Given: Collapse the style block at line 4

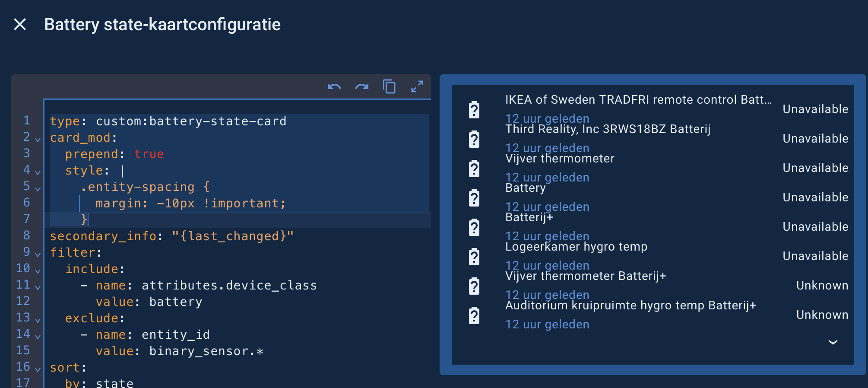Looking at the screenshot, I should tap(38, 172).
